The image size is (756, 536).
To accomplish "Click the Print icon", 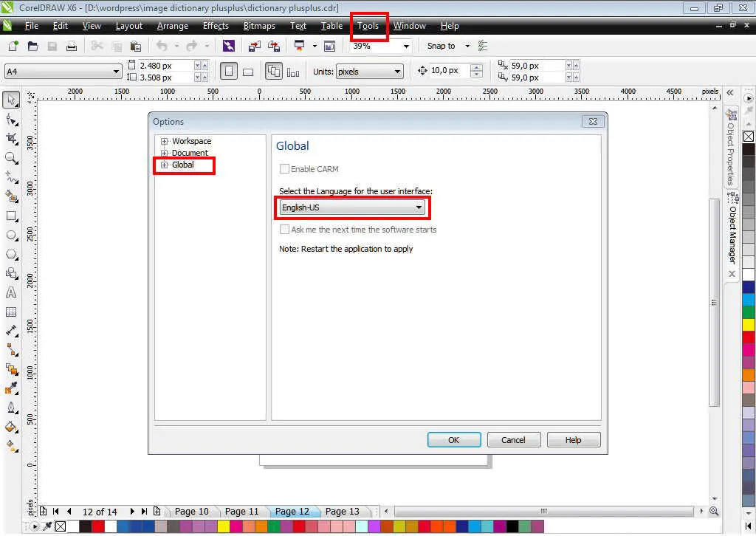I will click(x=72, y=46).
